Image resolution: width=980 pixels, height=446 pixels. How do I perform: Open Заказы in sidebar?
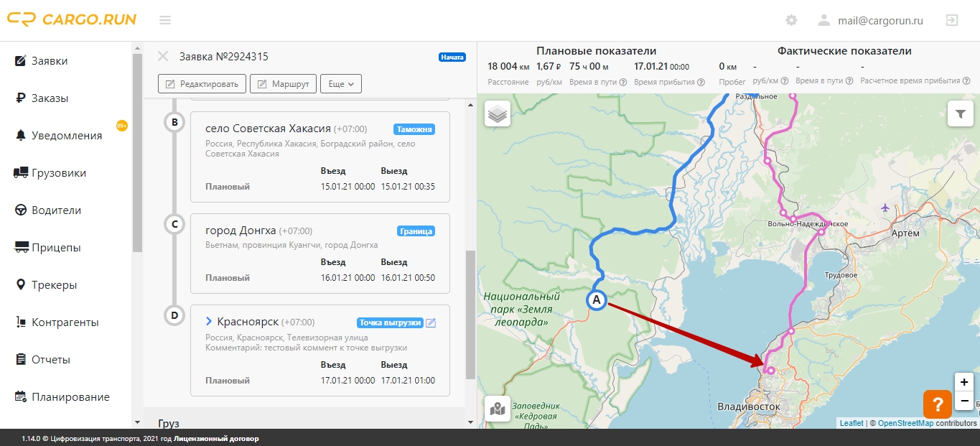click(50, 98)
